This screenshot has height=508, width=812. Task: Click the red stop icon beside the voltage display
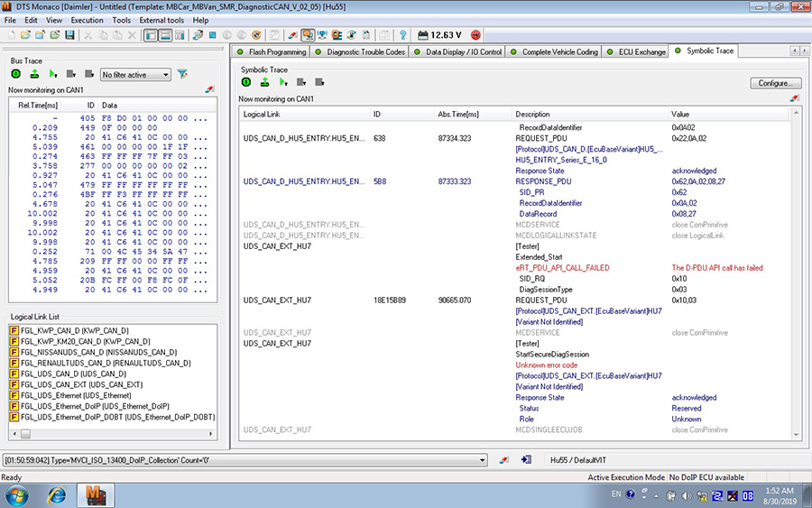tap(475, 35)
